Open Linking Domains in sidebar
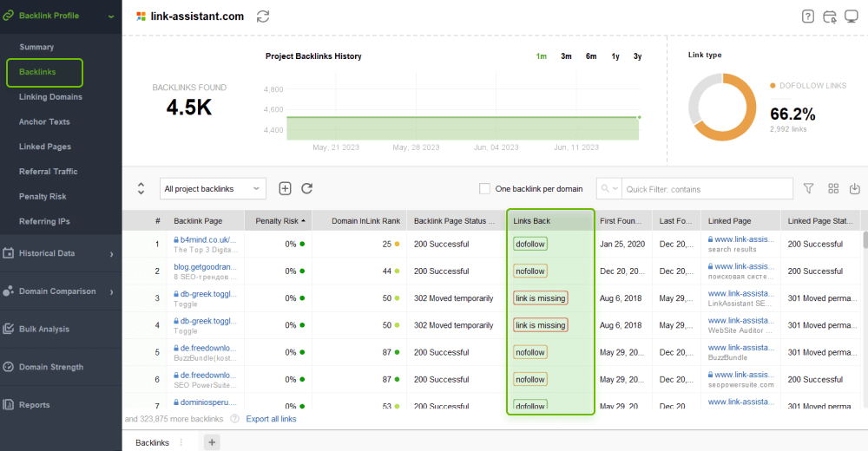 click(50, 97)
